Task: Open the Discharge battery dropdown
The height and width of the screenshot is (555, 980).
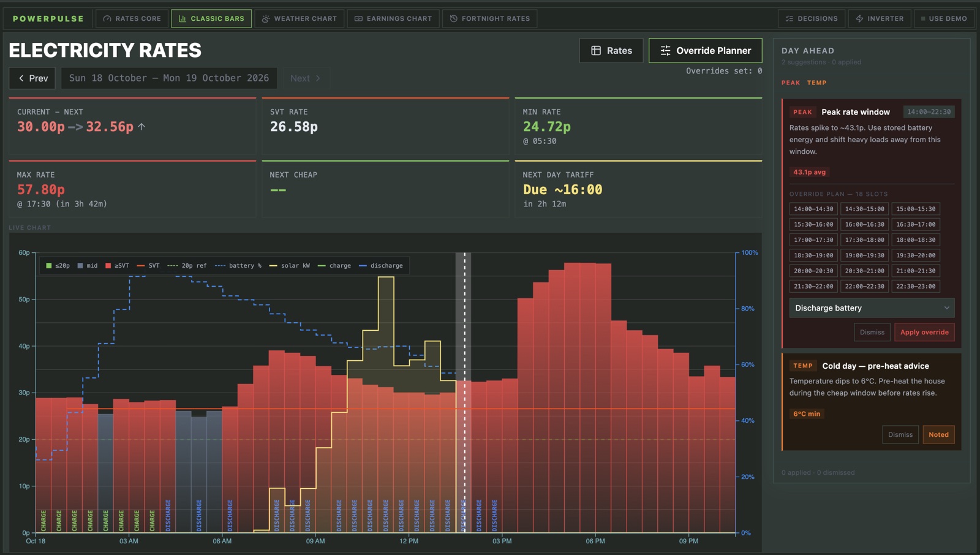Action: [872, 308]
